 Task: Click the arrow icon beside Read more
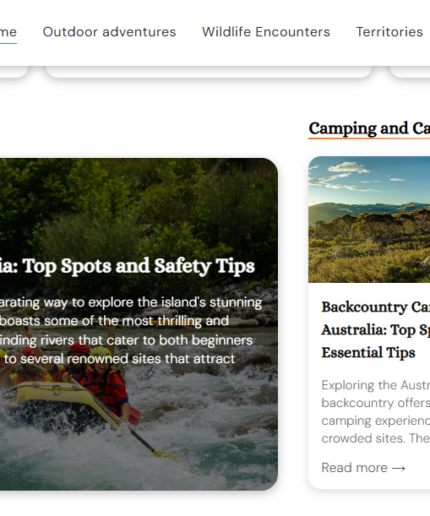[399, 468]
